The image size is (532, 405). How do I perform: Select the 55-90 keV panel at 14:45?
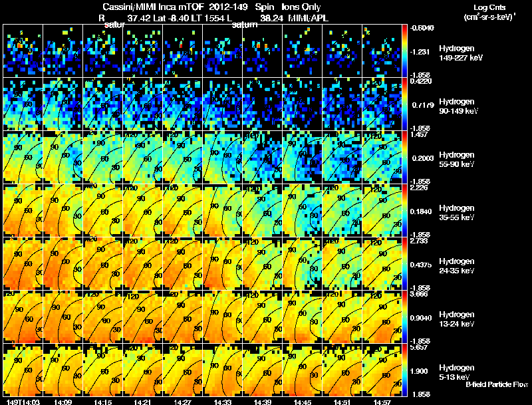303,158
